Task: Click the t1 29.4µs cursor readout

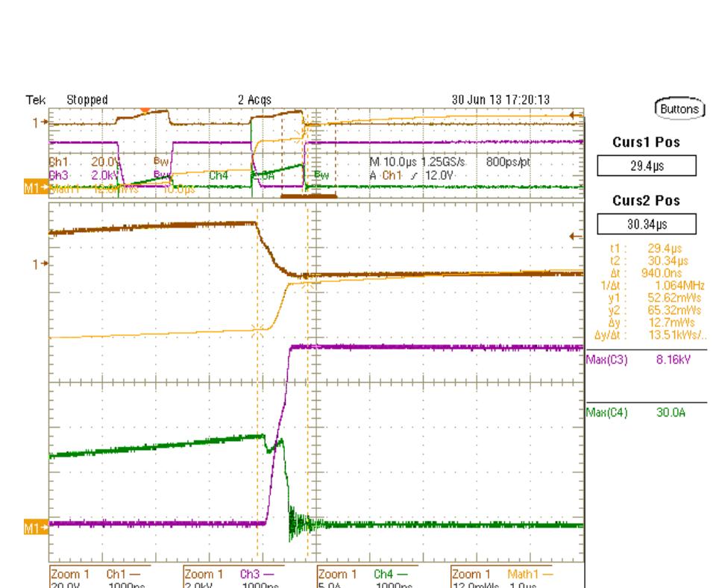Action: [x=646, y=248]
